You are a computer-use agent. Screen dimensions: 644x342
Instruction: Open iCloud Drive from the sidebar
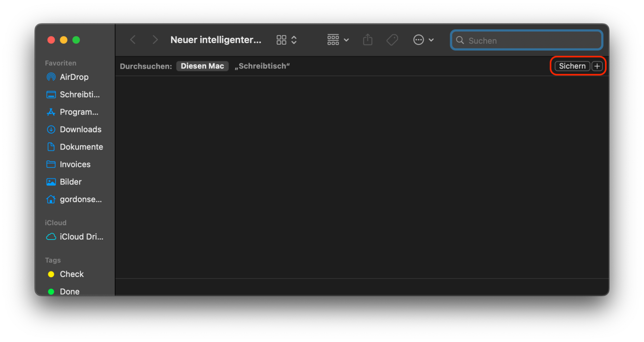[x=81, y=237]
